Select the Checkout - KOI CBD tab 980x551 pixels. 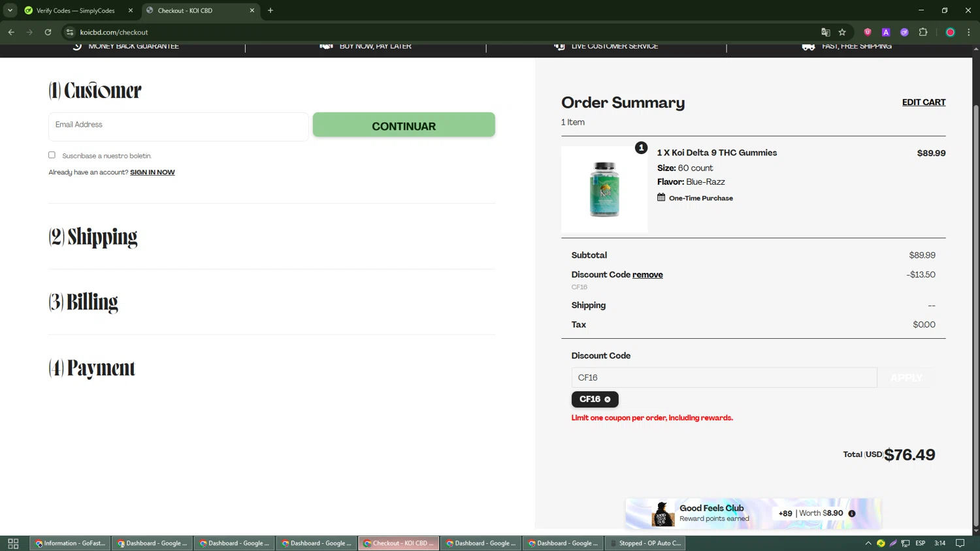(x=201, y=10)
